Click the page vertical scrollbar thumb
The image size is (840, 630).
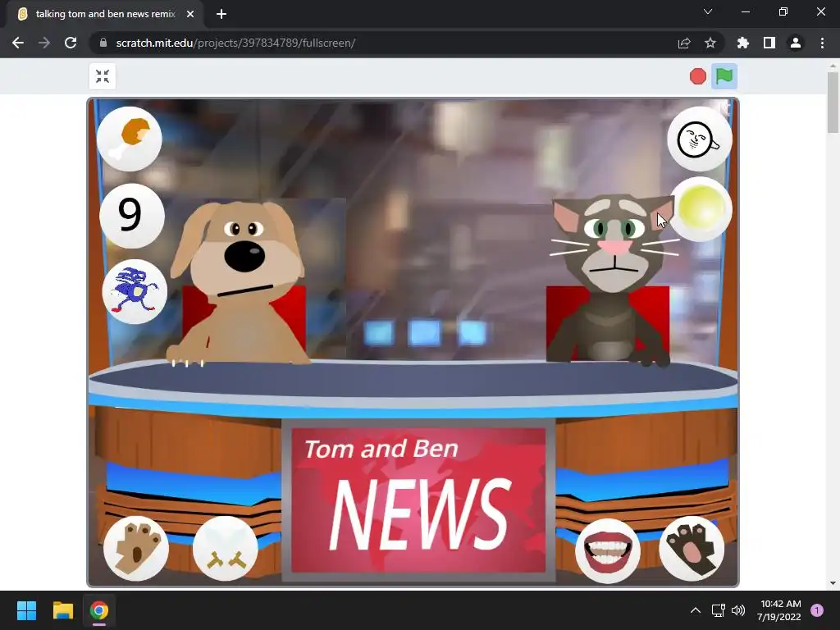833,102
